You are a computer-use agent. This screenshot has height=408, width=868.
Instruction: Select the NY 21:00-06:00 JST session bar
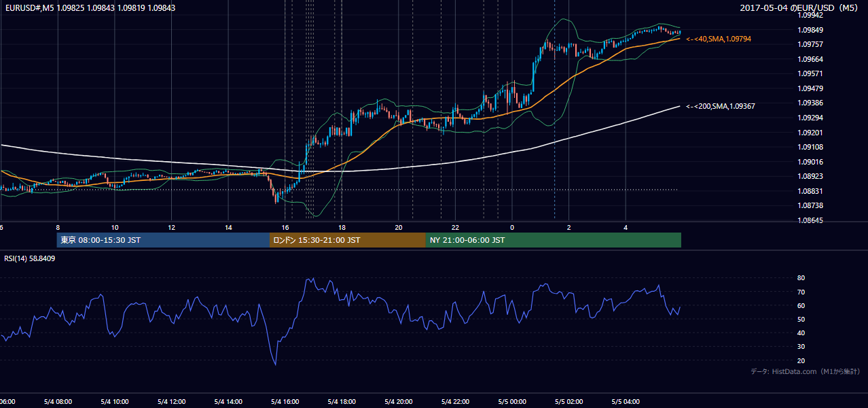click(554, 240)
